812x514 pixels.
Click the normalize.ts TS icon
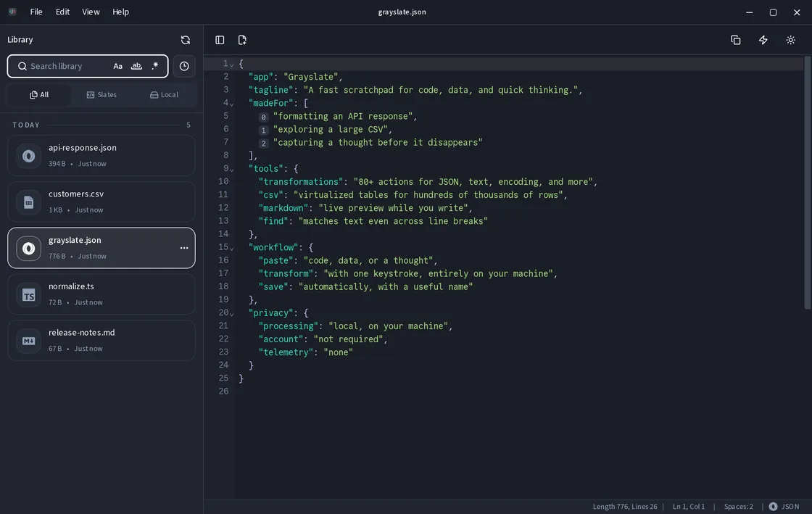point(28,295)
